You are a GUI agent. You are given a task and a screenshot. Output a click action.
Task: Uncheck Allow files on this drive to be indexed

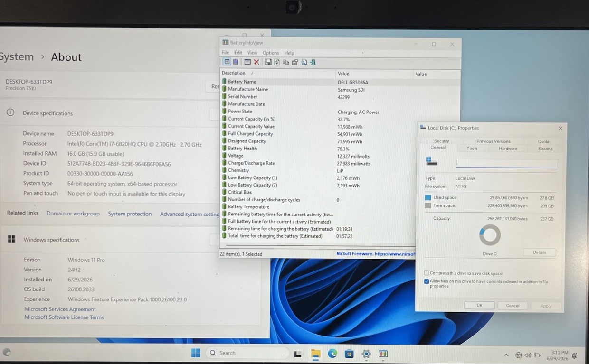point(427,281)
